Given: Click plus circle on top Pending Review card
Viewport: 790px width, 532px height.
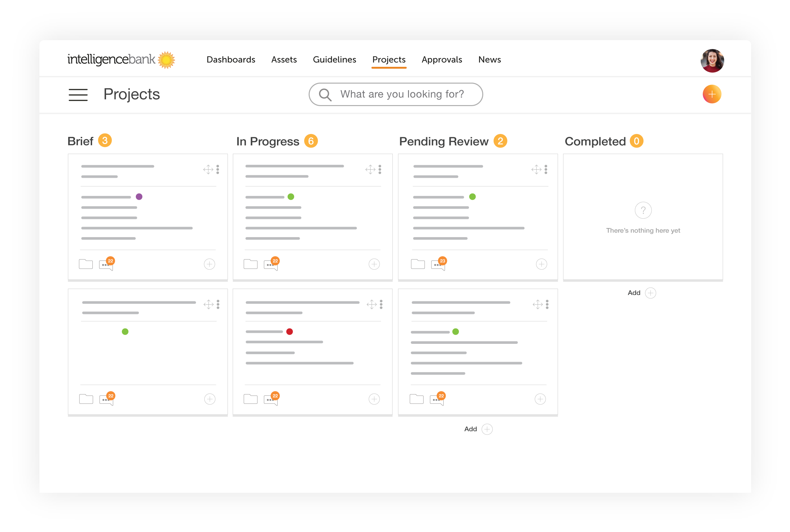Looking at the screenshot, I should tap(541, 264).
